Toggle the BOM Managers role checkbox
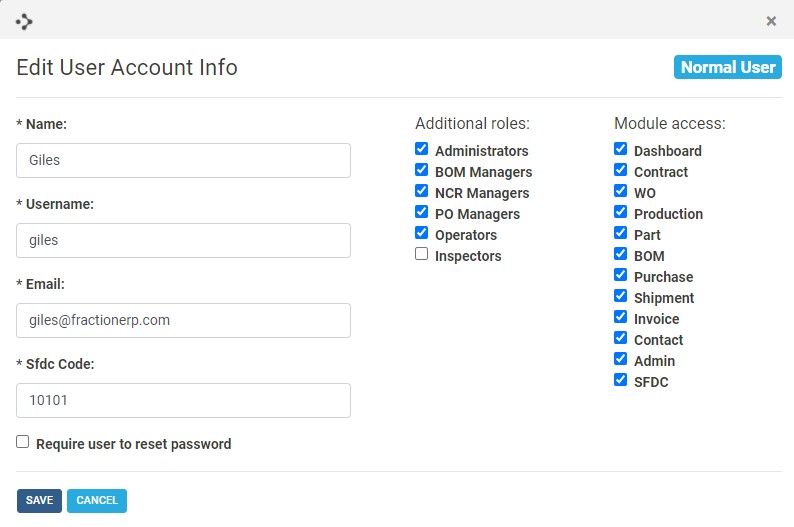794x527 pixels. (422, 171)
